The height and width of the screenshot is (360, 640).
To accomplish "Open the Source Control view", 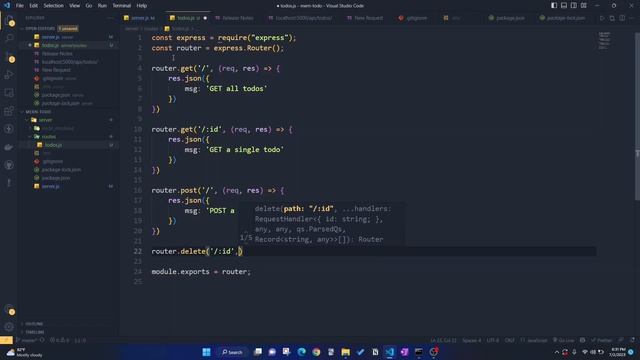I will pos(9,57).
